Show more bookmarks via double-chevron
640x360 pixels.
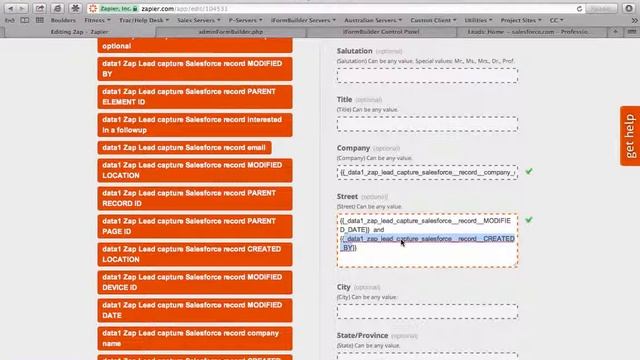point(634,20)
